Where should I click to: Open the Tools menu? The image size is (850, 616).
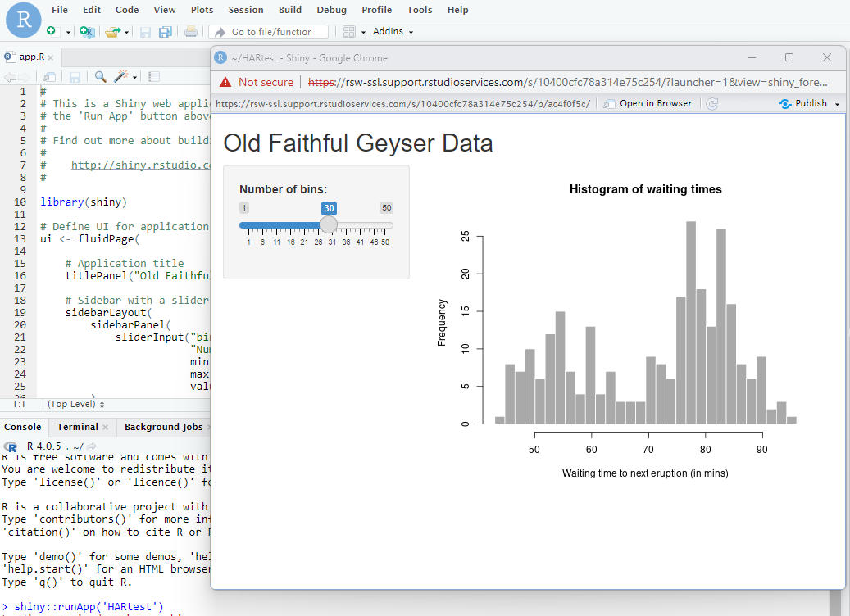[420, 10]
